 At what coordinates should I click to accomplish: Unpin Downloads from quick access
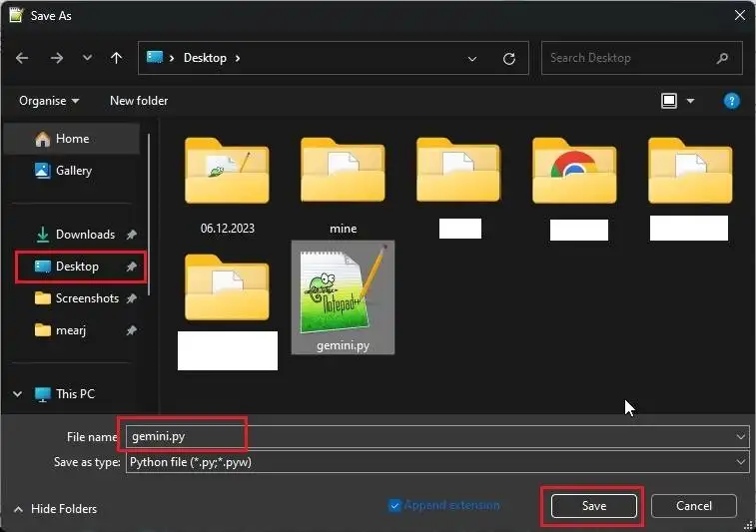pos(131,235)
